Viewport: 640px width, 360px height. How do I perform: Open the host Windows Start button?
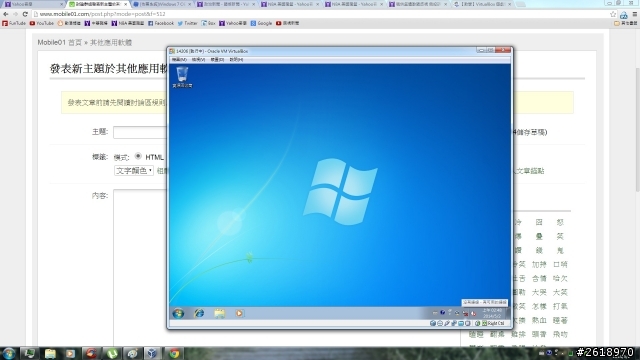point(9,353)
